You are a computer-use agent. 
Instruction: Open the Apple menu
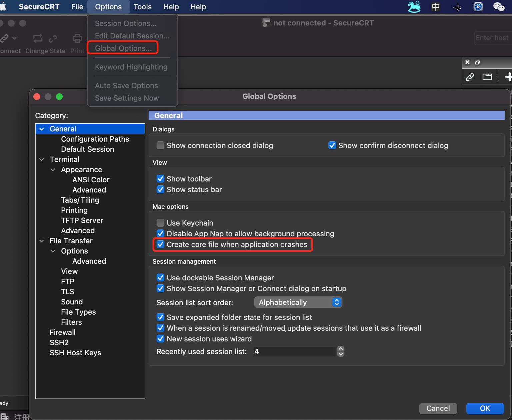(3, 7)
